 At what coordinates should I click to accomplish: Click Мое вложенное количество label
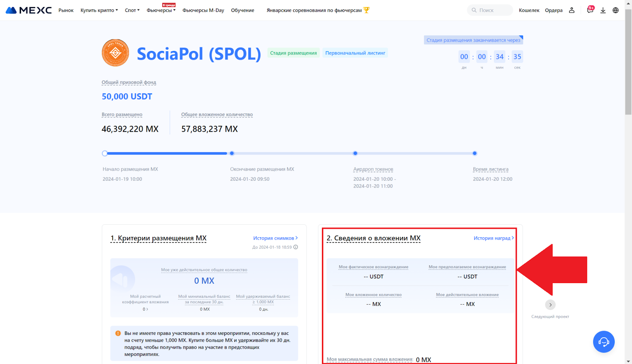tap(373, 295)
